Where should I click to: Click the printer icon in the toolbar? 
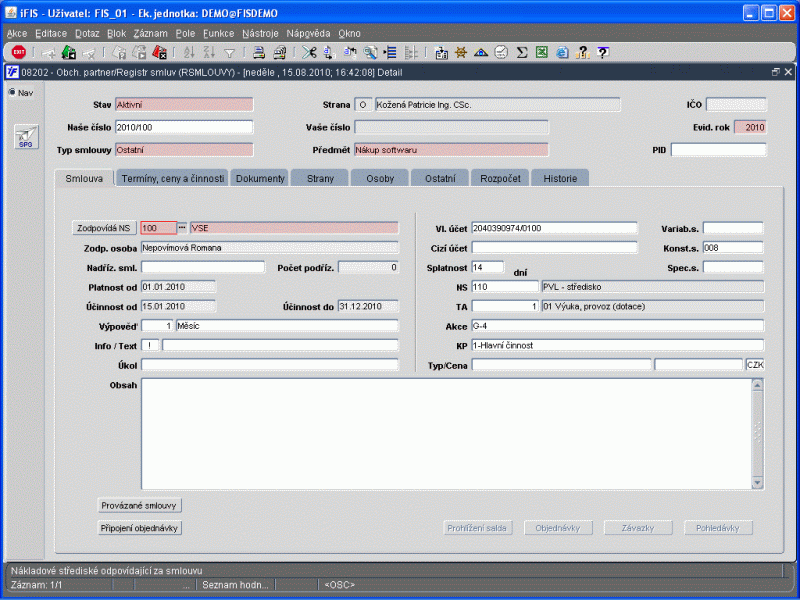coord(258,52)
